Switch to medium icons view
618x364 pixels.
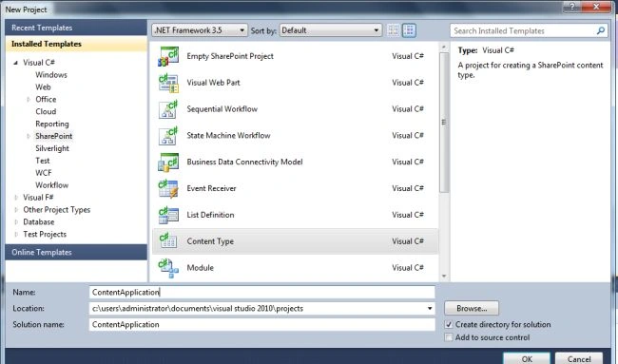[x=409, y=30]
